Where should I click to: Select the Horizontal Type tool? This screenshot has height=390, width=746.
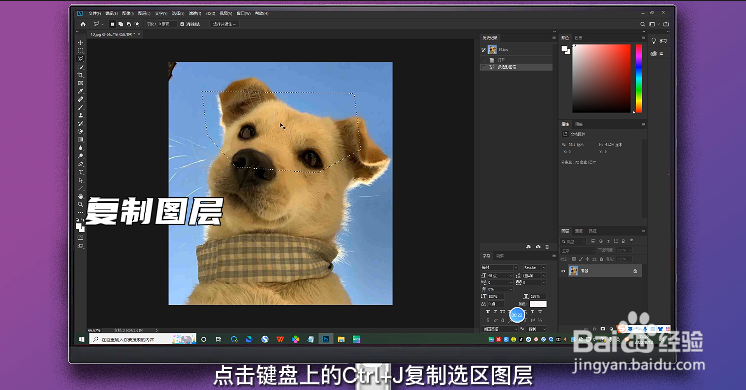point(80,172)
